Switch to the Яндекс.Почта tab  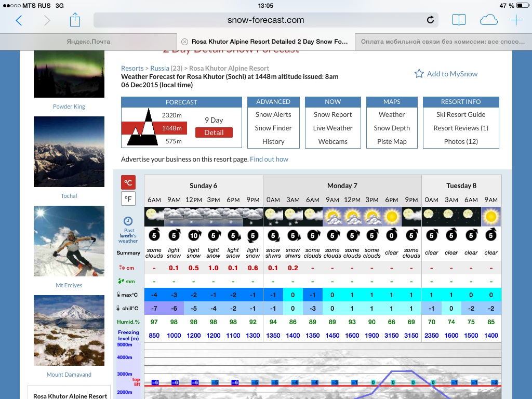(88, 42)
